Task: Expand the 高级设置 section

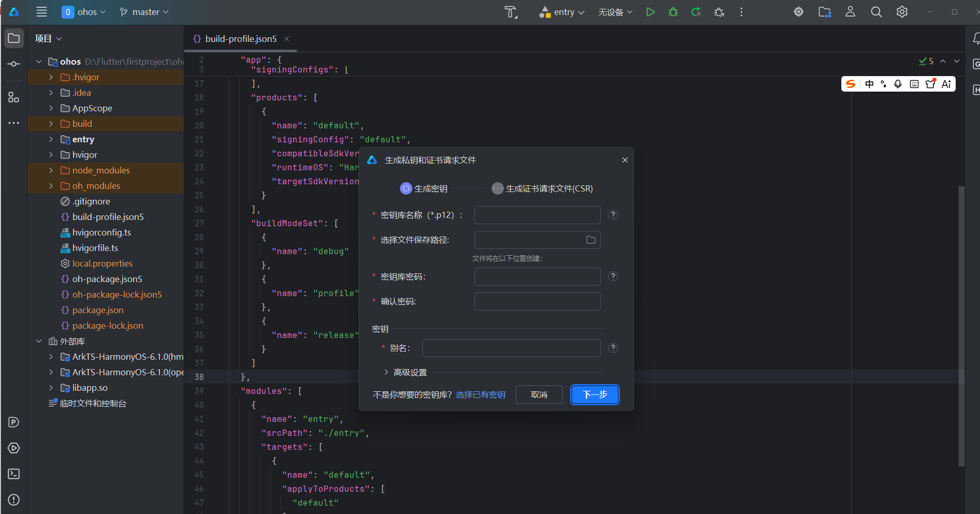Action: pyautogui.click(x=406, y=372)
